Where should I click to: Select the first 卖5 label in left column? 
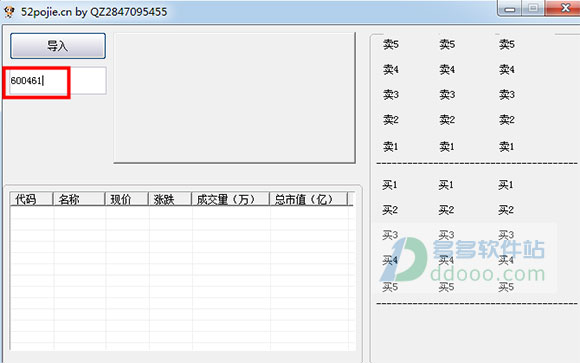coord(391,44)
